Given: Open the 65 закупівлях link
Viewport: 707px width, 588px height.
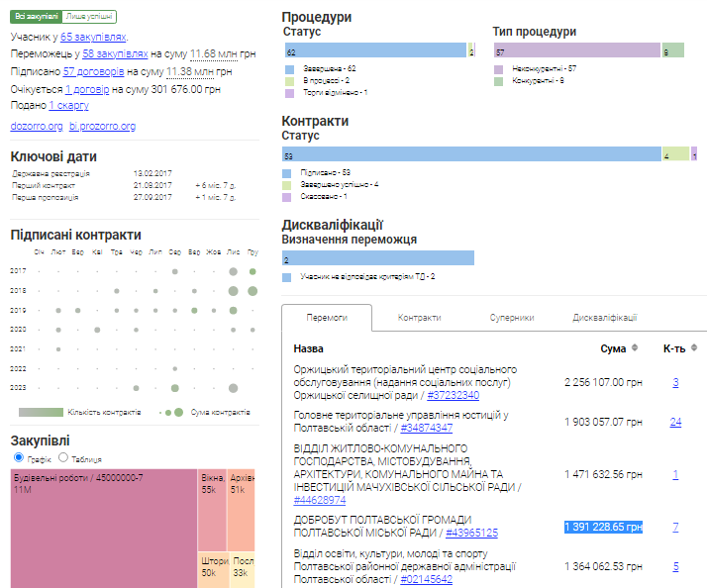Looking at the screenshot, I should tap(92, 37).
